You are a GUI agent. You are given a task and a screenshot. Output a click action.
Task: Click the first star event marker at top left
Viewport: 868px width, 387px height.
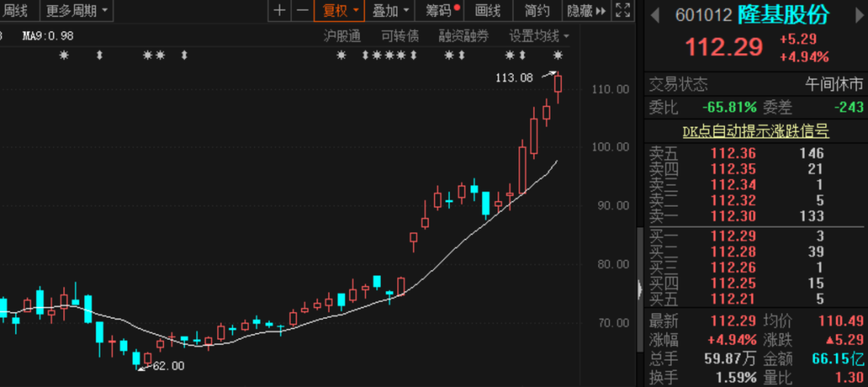pyautogui.click(x=65, y=55)
